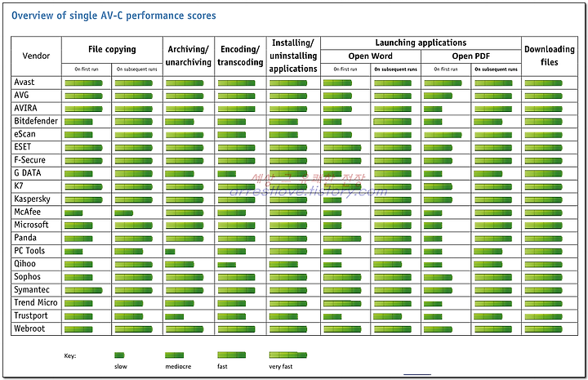Screen dimensions: 588x380
Task: Select the 'Panda' vendor name
Action: click(x=25, y=238)
